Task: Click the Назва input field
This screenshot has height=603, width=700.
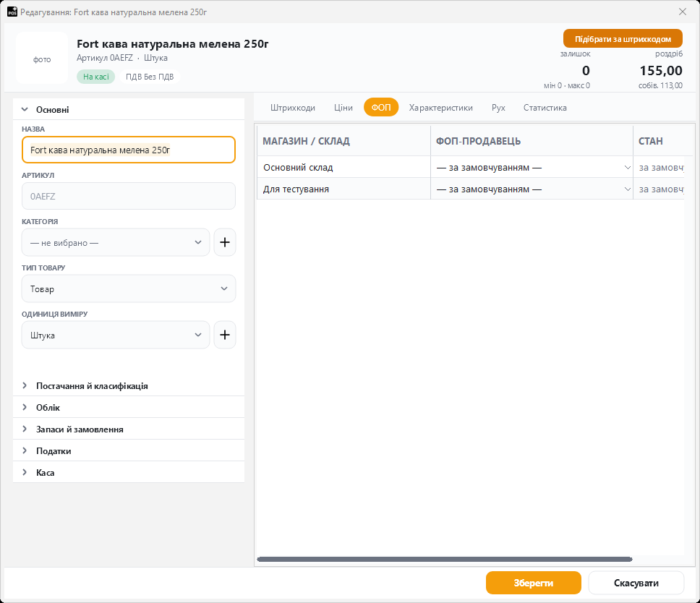Action: click(129, 150)
